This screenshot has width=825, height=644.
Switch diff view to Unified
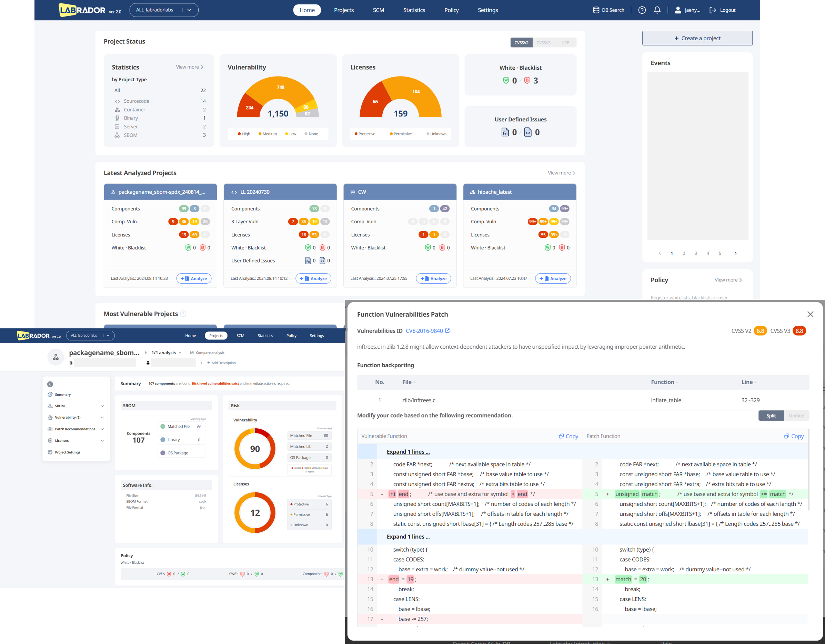(796, 416)
